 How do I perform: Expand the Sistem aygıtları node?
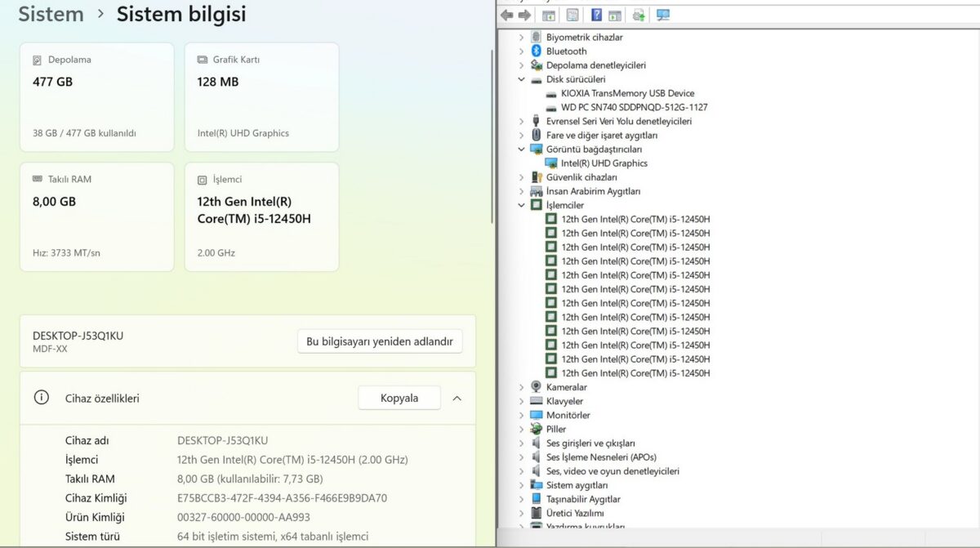pyautogui.click(x=522, y=485)
